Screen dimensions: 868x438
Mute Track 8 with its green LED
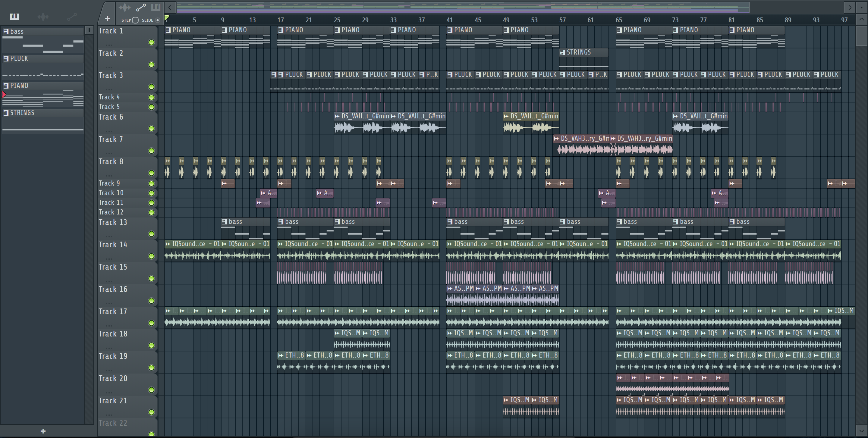click(151, 173)
